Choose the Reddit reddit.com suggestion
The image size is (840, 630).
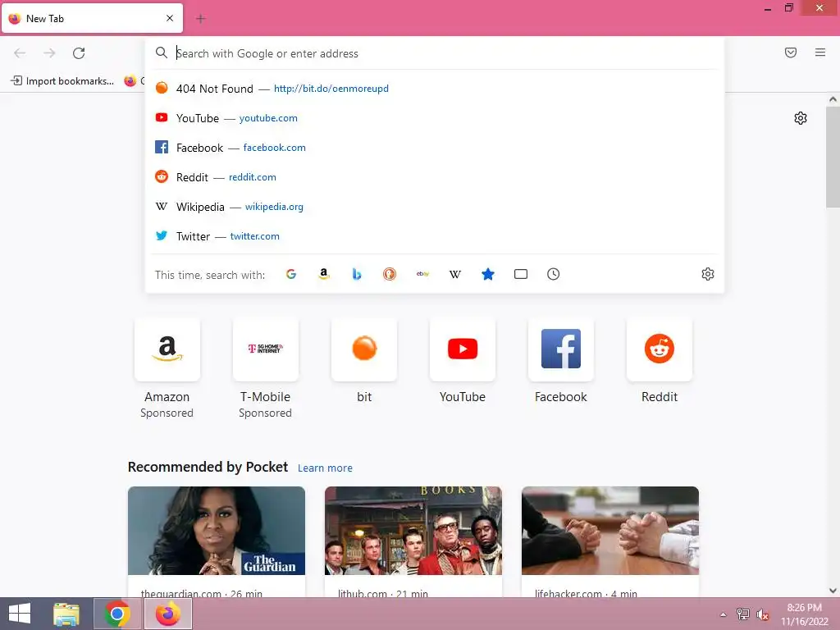[x=435, y=177]
